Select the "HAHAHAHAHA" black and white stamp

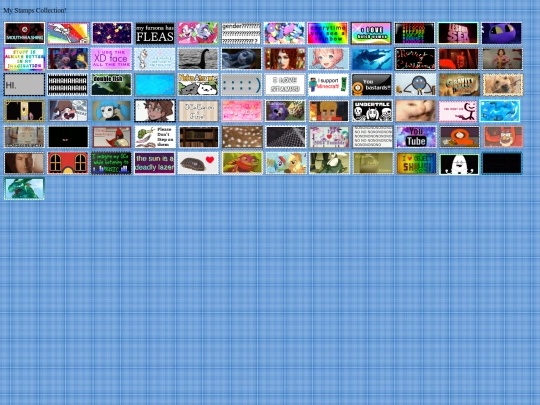(68, 85)
